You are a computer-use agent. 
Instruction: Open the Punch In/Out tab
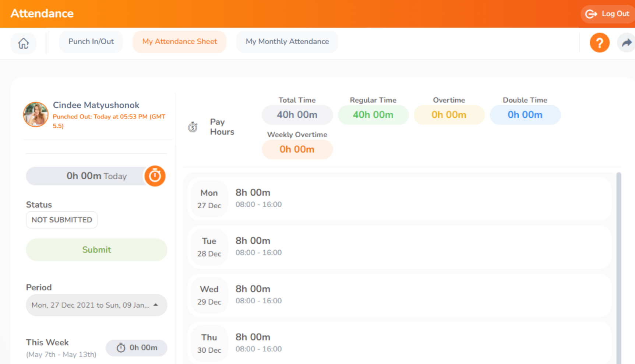91,42
